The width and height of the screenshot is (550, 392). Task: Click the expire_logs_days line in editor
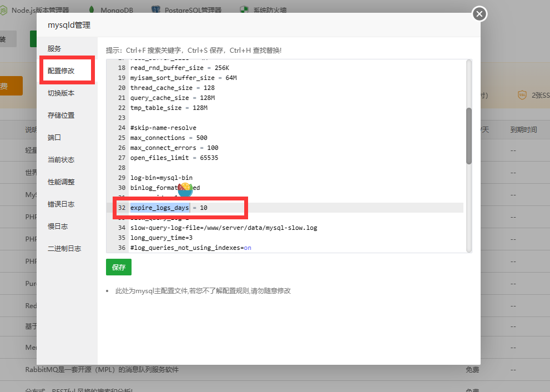coord(169,208)
